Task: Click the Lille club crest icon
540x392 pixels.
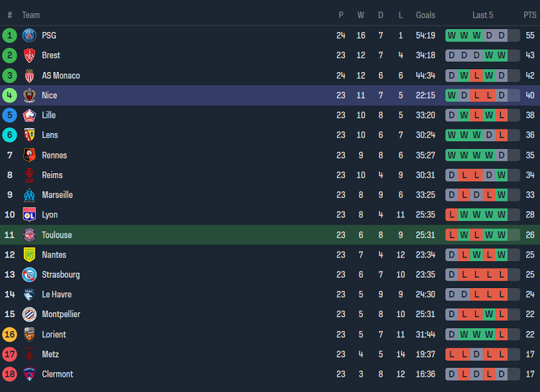Action: [29, 115]
